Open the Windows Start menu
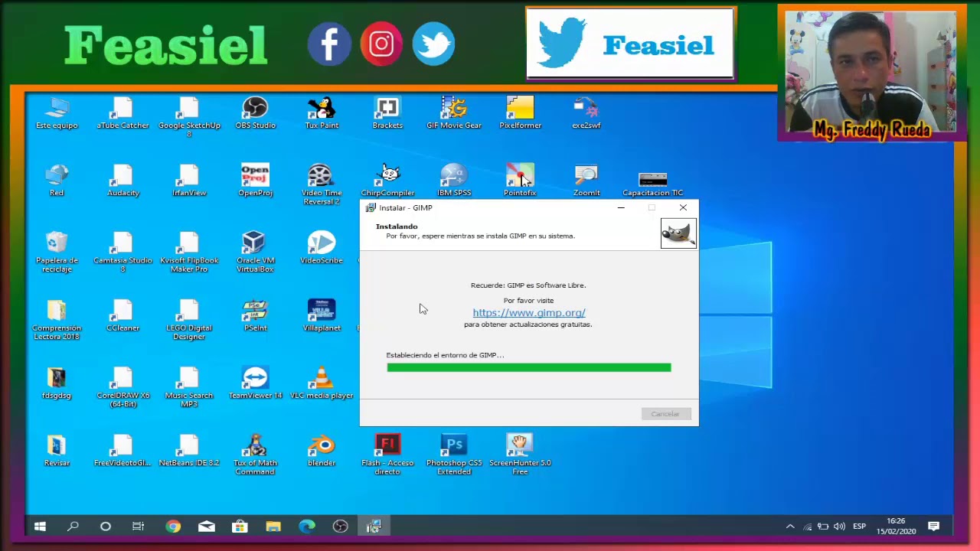The height and width of the screenshot is (551, 980). point(40,527)
